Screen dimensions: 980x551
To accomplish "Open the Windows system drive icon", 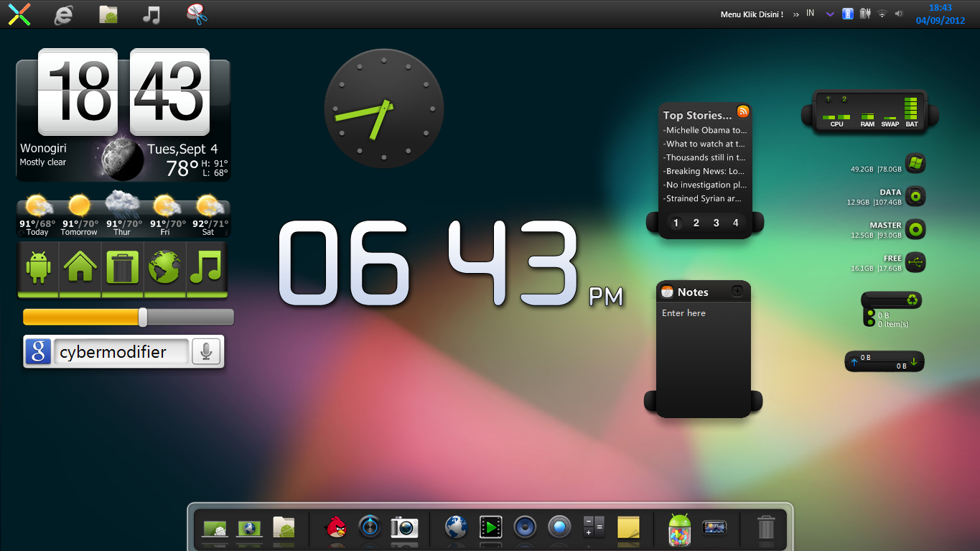I will click(915, 163).
